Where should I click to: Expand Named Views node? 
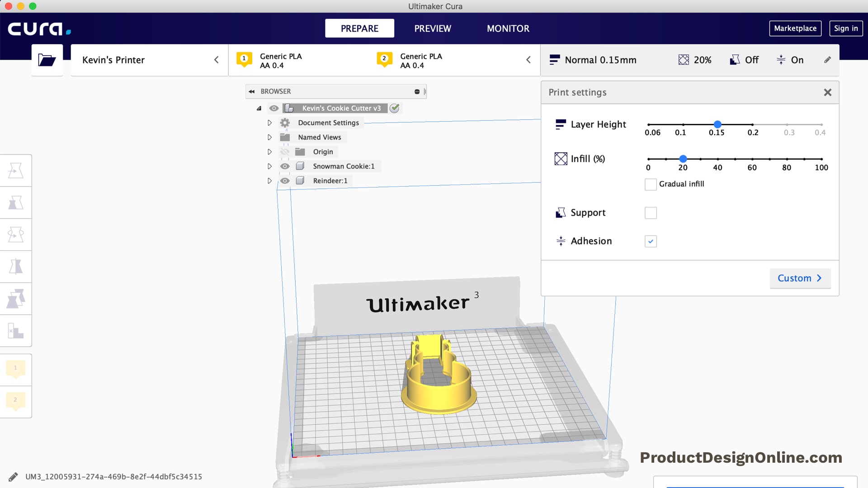[269, 137]
